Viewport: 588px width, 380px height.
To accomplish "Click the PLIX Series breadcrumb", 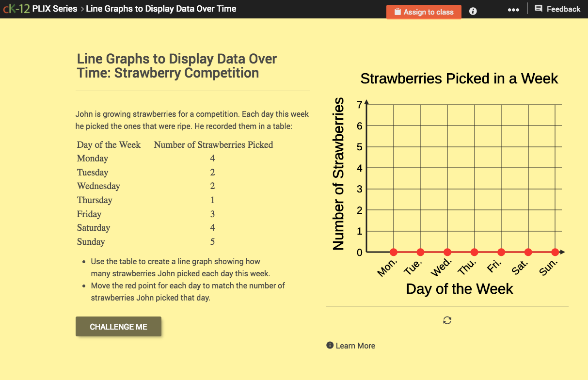I will click(x=55, y=8).
